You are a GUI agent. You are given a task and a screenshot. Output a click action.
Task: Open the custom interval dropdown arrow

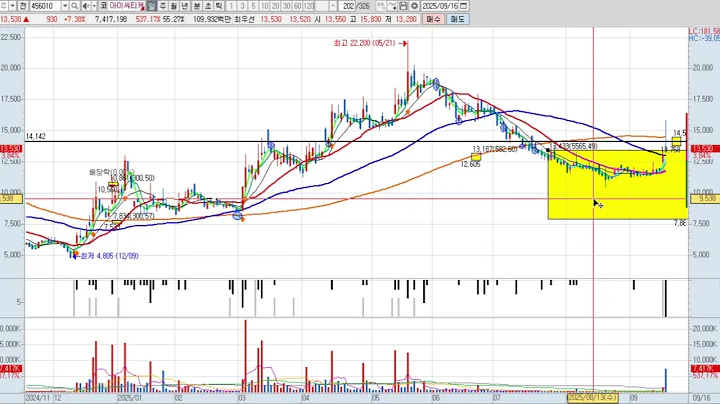tap(332, 6)
